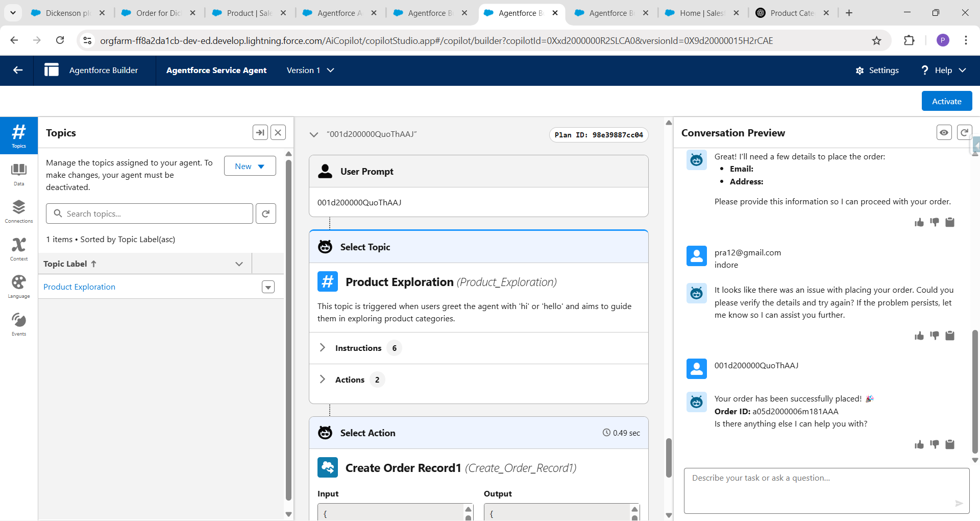Thumbs down the 'order successfully placed' reply
The image size is (980, 521).
point(935,444)
